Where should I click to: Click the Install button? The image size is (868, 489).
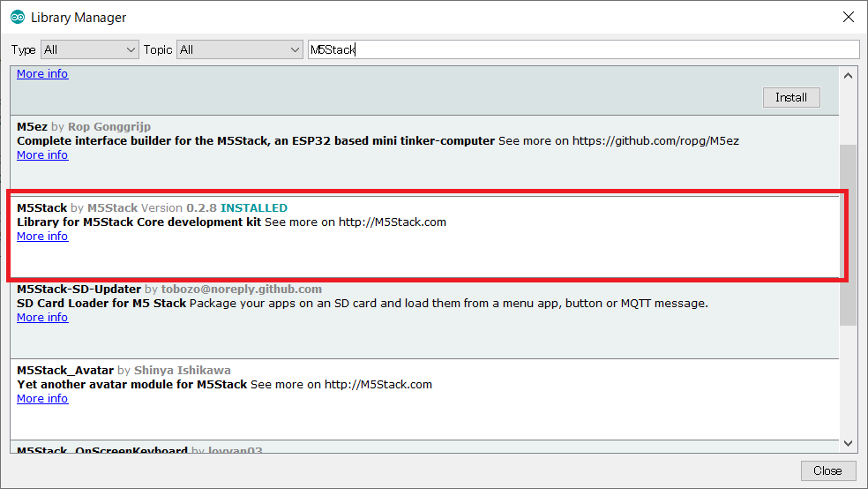click(791, 97)
